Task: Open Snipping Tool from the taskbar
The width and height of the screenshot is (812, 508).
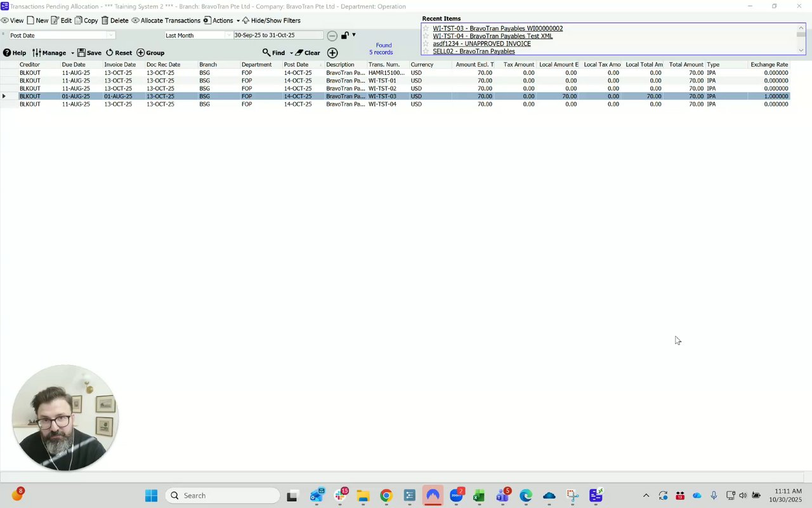Action: click(x=573, y=495)
